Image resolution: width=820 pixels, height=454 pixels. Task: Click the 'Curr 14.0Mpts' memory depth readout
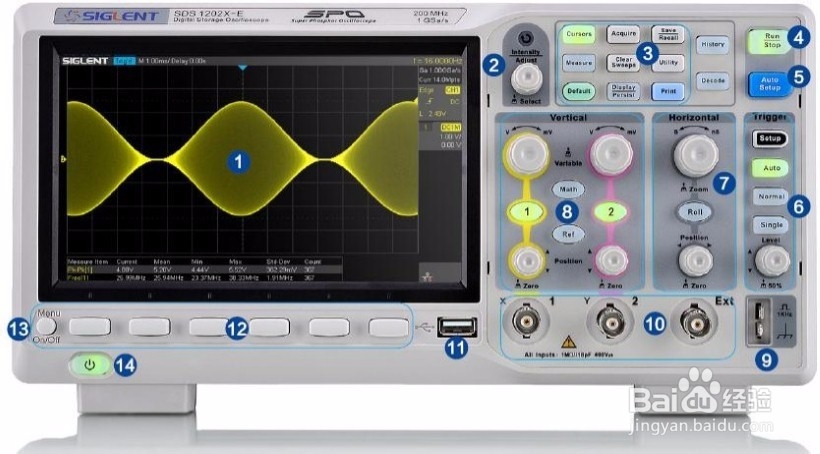coord(440,80)
